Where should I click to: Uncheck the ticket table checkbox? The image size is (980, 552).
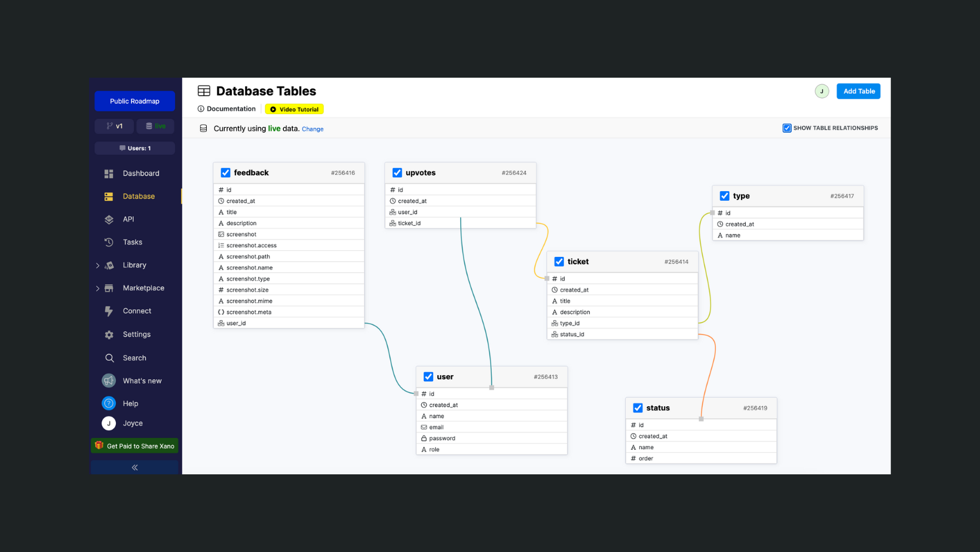(559, 262)
